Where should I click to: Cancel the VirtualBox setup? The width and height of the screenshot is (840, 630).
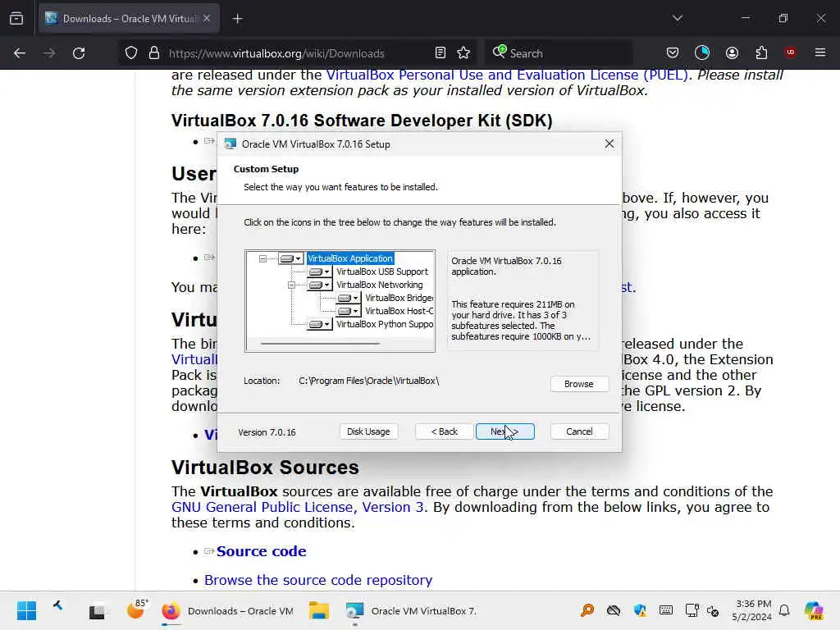point(579,431)
